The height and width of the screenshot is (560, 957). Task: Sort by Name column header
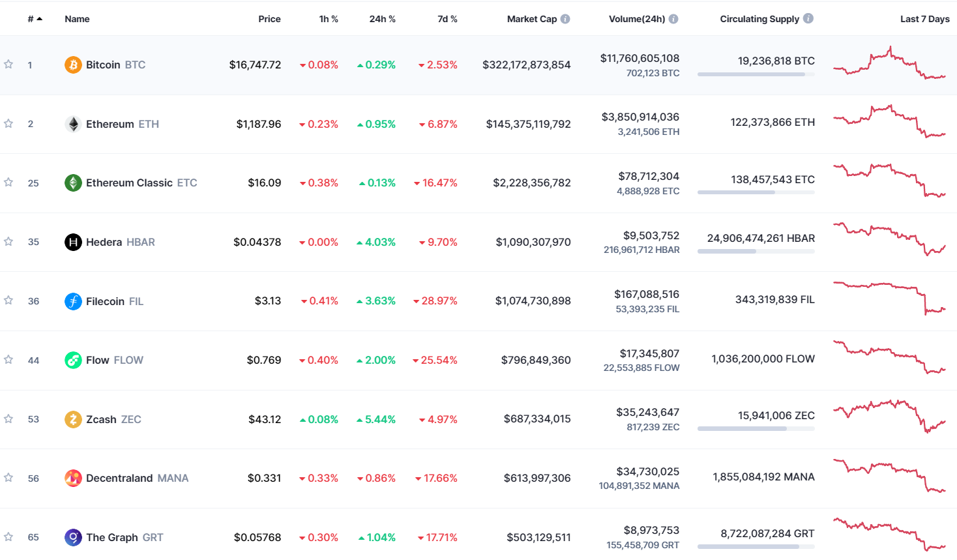pos(77,19)
